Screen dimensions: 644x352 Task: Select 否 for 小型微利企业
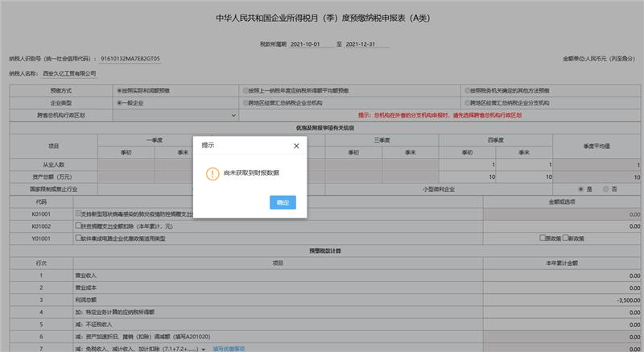[605, 188]
